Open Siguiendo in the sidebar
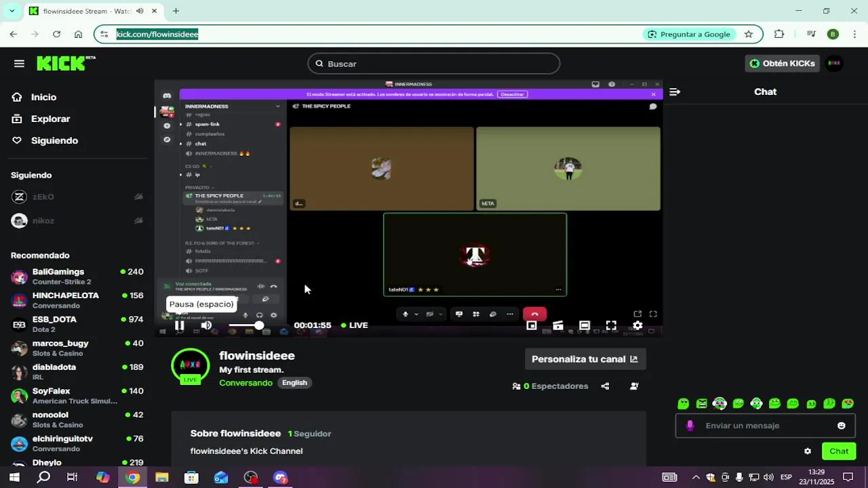Image resolution: width=868 pixels, height=488 pixels. point(54,140)
